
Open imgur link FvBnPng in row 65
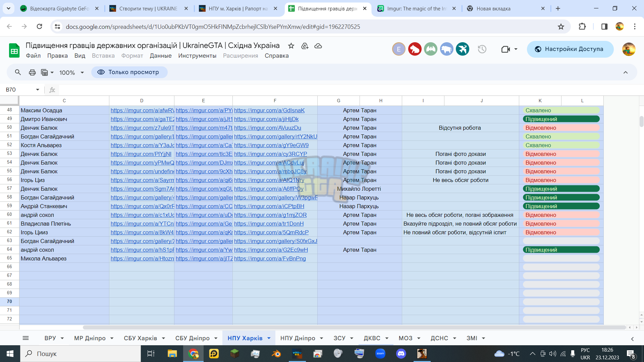point(270,258)
